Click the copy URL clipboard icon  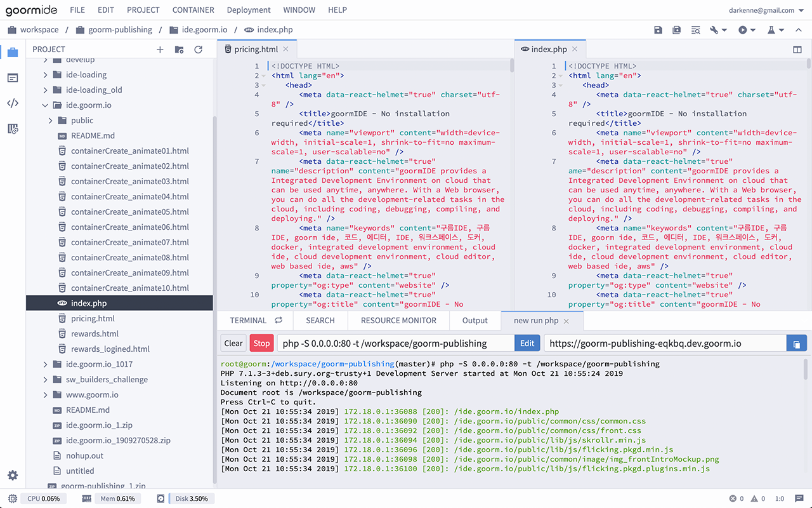[797, 342]
